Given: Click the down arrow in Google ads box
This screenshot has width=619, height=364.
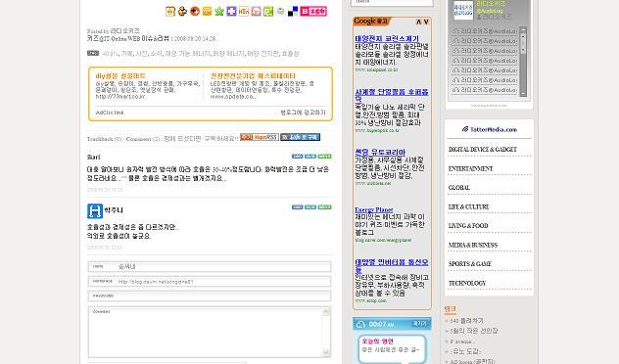Looking at the screenshot, I should click(426, 22).
